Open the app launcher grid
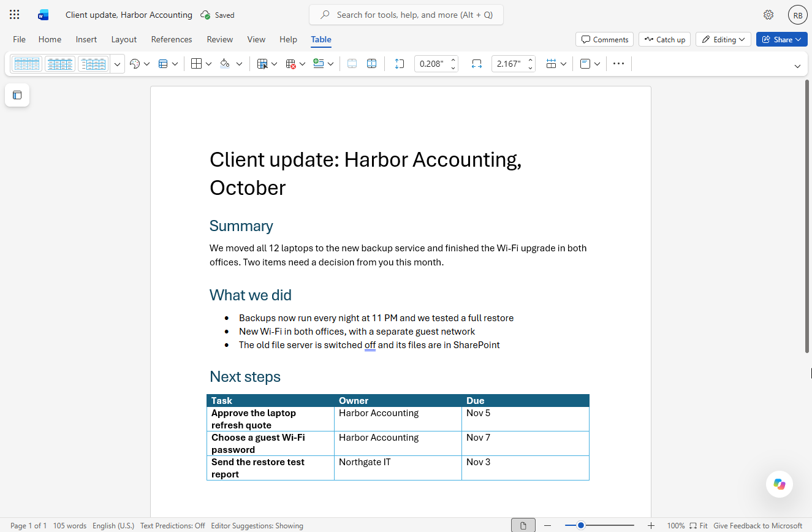Screen dimensions: 812x532 coord(15,15)
